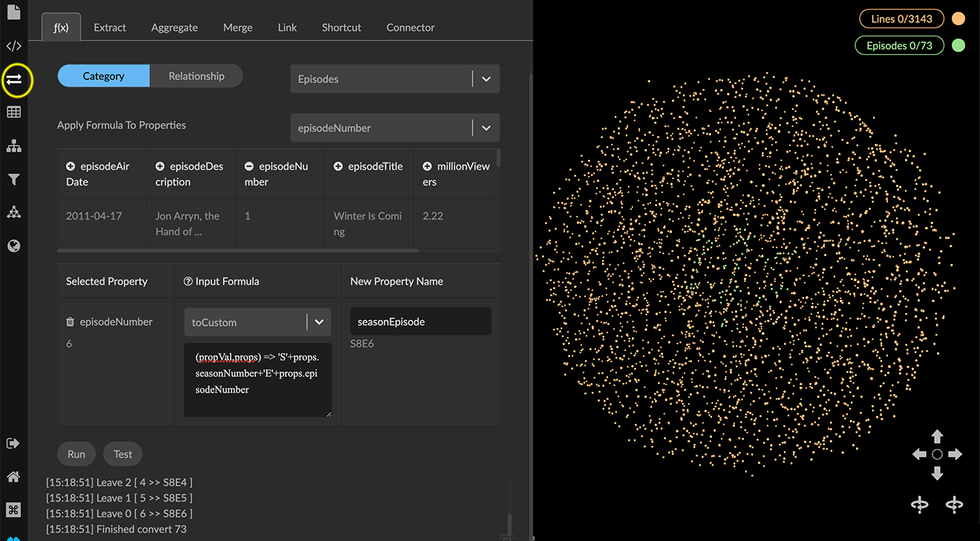Click the orange Lines color swatch
The width and height of the screenshot is (980, 541).
pos(958,19)
